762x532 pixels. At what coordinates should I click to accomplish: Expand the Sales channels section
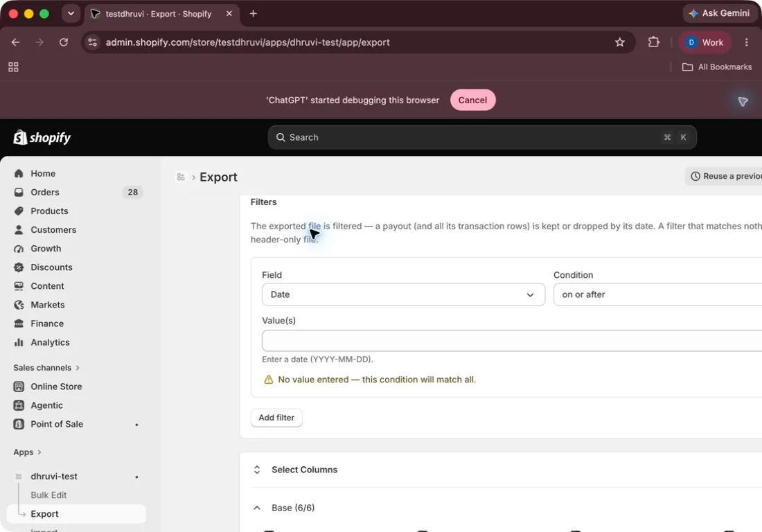[x=46, y=368]
